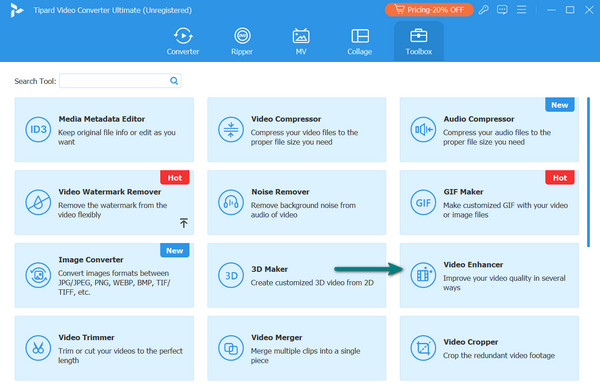Focus the Search Tool input field
The image size is (600, 384).
pyautogui.click(x=120, y=81)
